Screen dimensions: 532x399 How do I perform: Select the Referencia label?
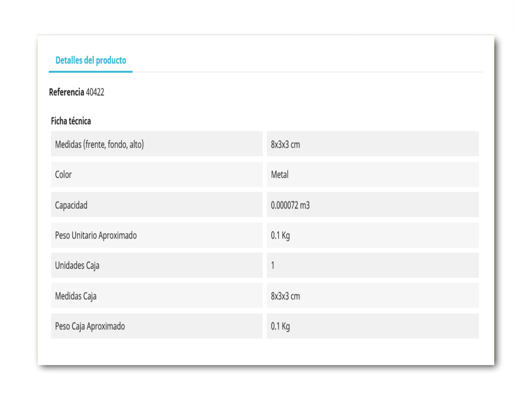(x=66, y=92)
